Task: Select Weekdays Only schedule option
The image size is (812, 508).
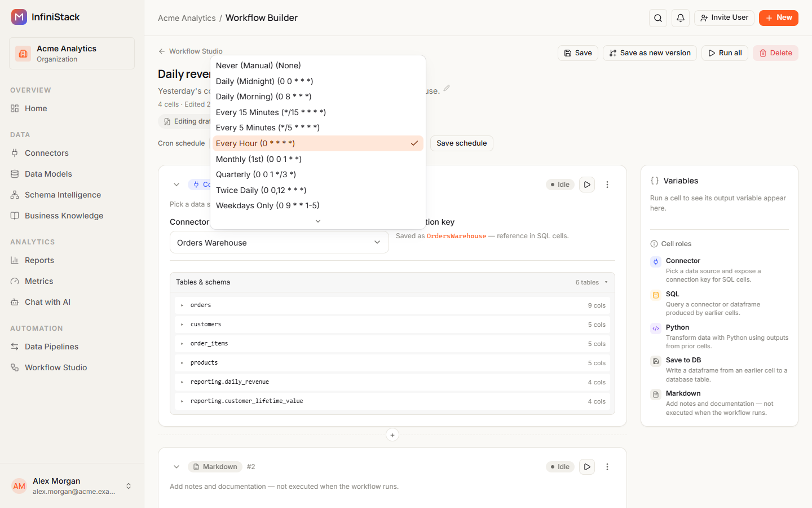Action: [318, 205]
